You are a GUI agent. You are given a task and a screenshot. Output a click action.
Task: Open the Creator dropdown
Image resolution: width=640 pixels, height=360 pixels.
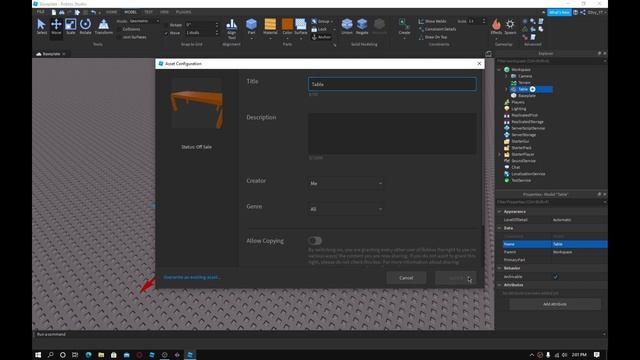point(346,183)
